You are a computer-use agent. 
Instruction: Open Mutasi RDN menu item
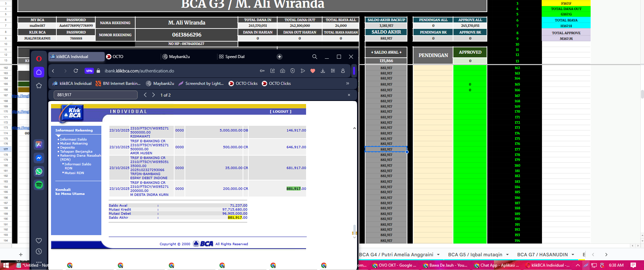[74, 173]
